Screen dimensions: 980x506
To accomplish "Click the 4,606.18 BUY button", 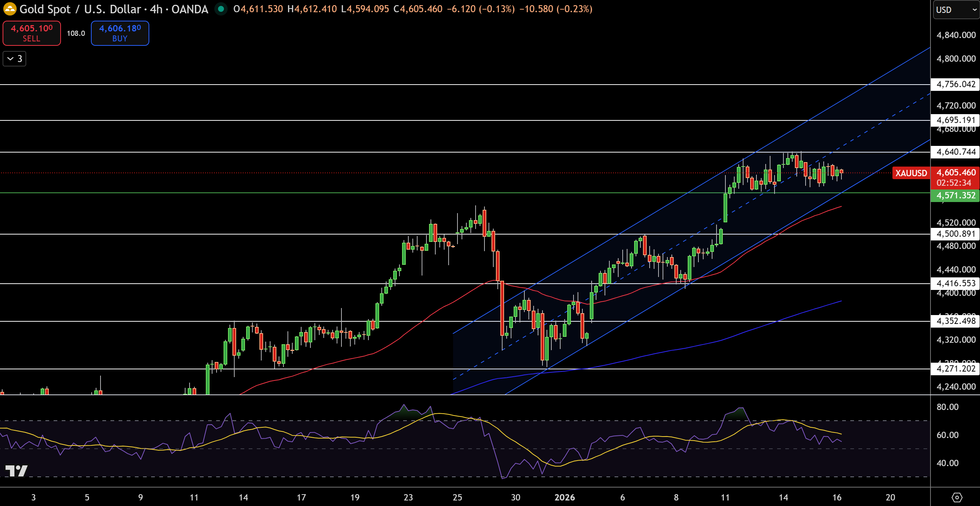I will tap(120, 33).
